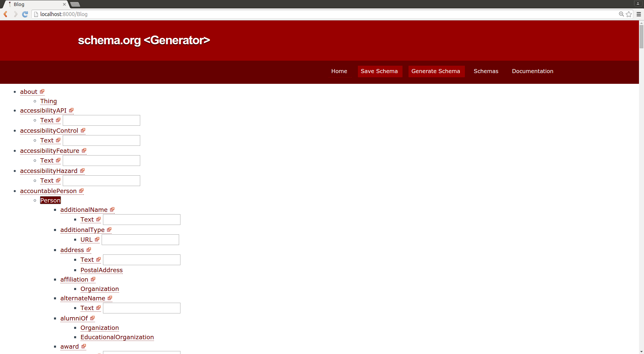Viewport: 644px width, 354px height.
Task: Collapse the highlighted Person type
Action: [x=50, y=200]
